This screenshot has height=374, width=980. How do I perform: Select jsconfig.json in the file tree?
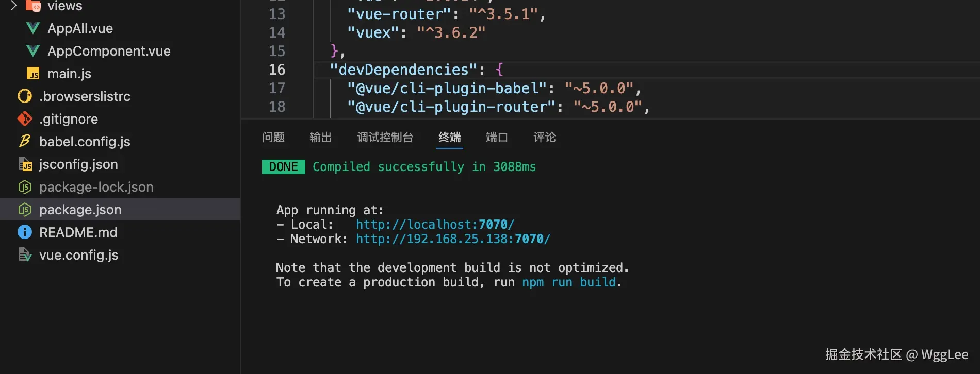coord(78,164)
